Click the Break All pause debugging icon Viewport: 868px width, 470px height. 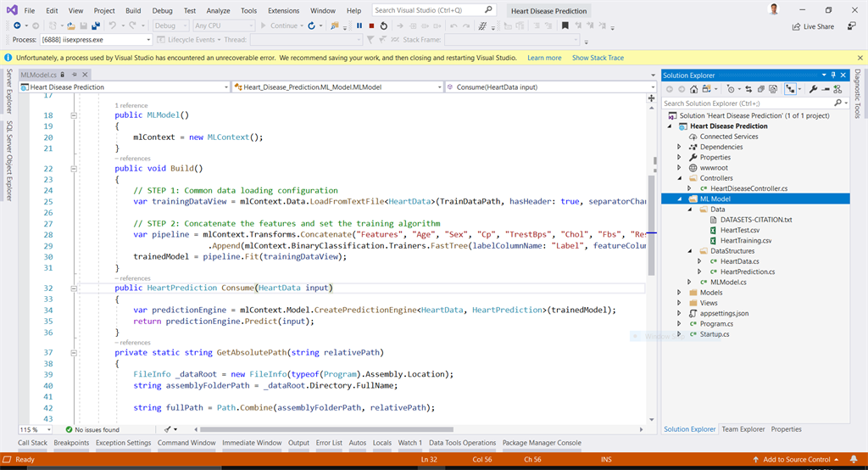[359, 25]
